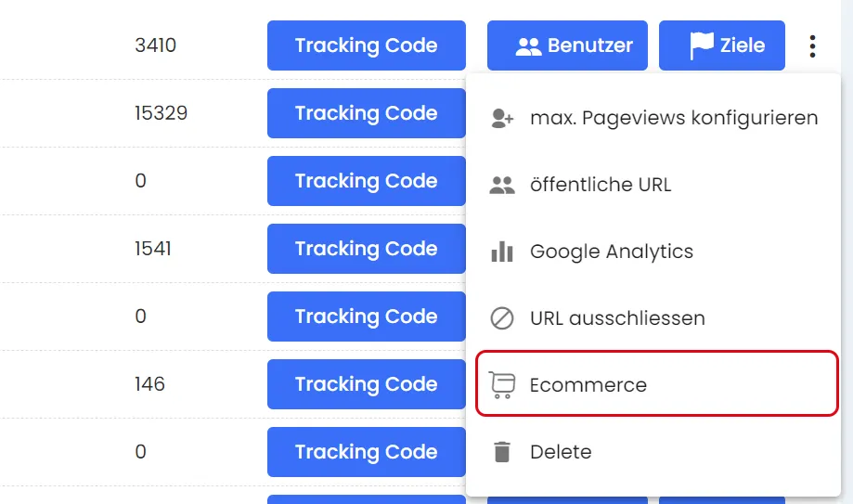Click the trash can icon beside Delete
This screenshot has height=504, width=853.
pos(502,452)
